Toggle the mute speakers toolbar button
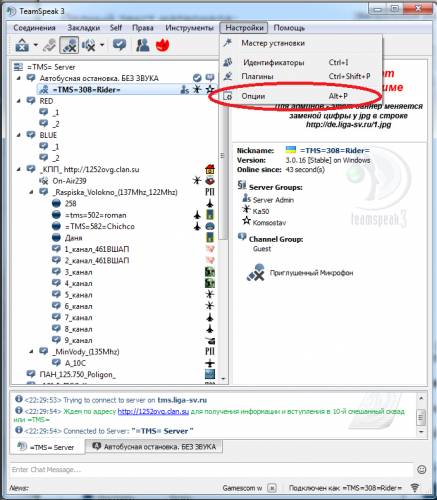Viewport: 437px width, 500px height. click(x=89, y=45)
